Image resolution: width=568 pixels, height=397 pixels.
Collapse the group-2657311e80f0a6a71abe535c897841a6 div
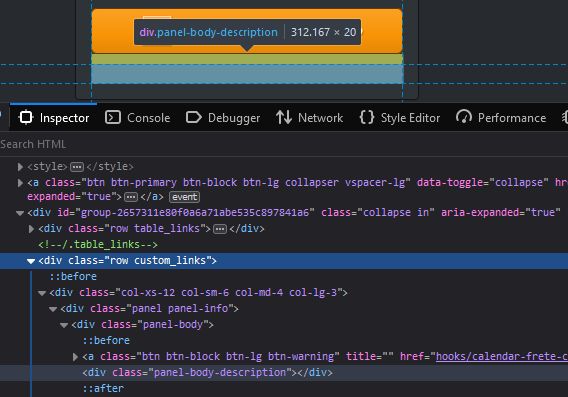click(20, 213)
